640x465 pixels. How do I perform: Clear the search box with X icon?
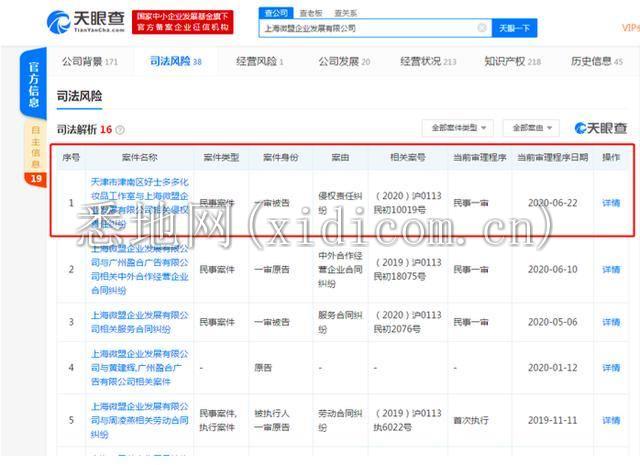482,28
